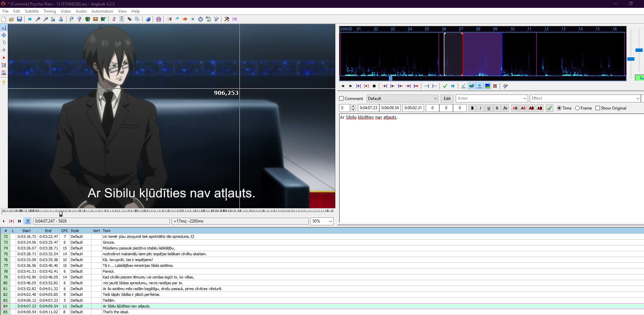This screenshot has height=315, width=644.
Task: Click the Save subtitles floppy disk icon
Action: (x=19, y=19)
